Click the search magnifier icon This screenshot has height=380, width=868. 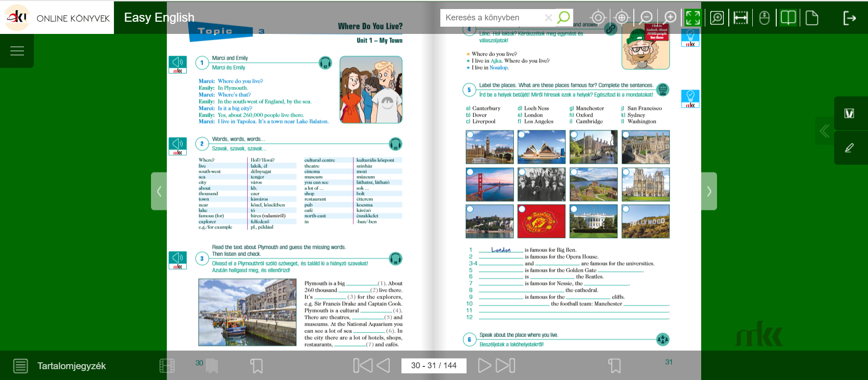point(563,18)
